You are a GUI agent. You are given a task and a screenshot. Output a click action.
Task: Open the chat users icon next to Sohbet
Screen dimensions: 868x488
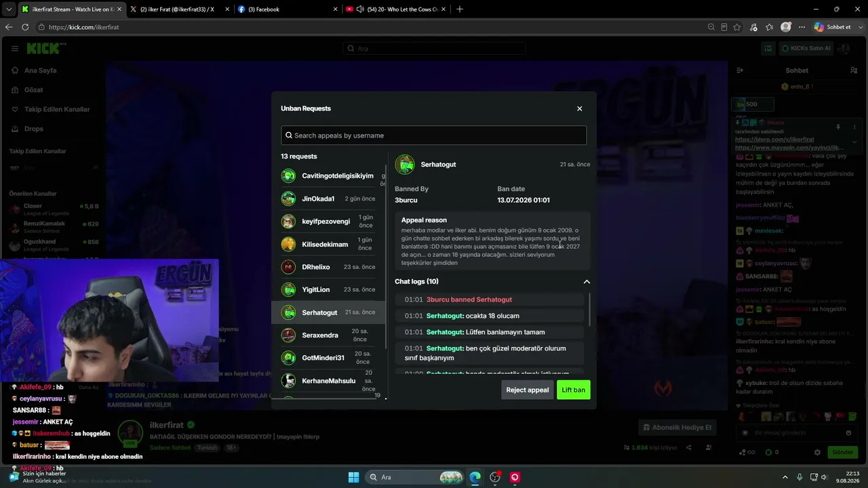click(854, 70)
